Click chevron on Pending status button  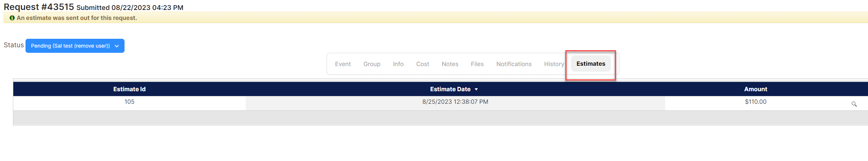pos(117,46)
